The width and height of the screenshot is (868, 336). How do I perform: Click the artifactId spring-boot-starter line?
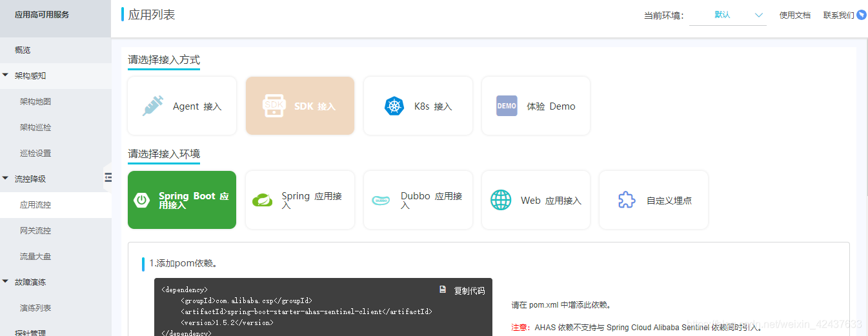pyautogui.click(x=307, y=311)
